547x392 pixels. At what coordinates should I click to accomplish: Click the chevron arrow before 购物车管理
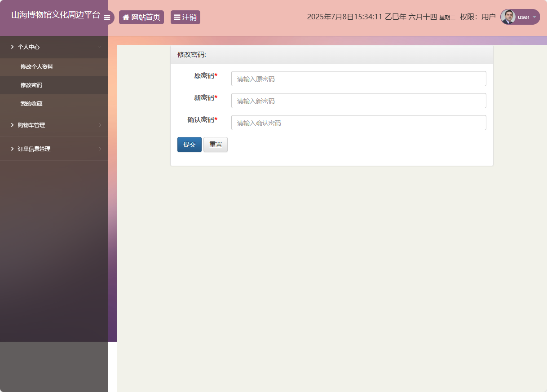(12, 125)
